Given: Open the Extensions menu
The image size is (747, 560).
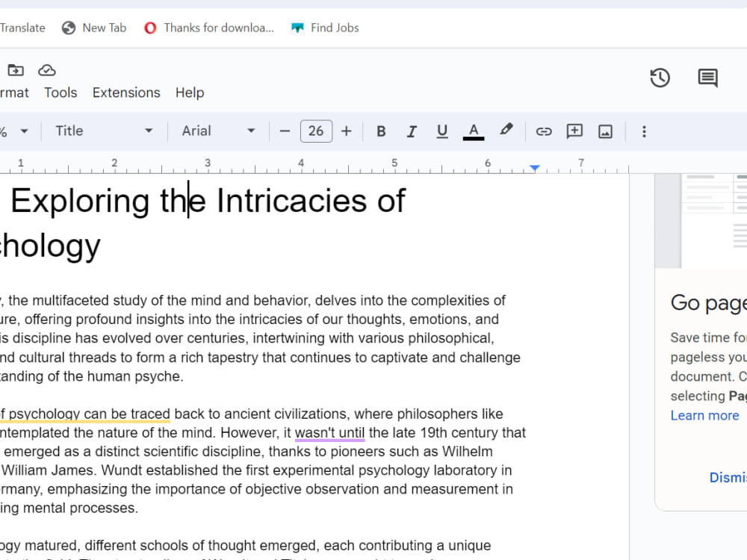Looking at the screenshot, I should pyautogui.click(x=126, y=93).
